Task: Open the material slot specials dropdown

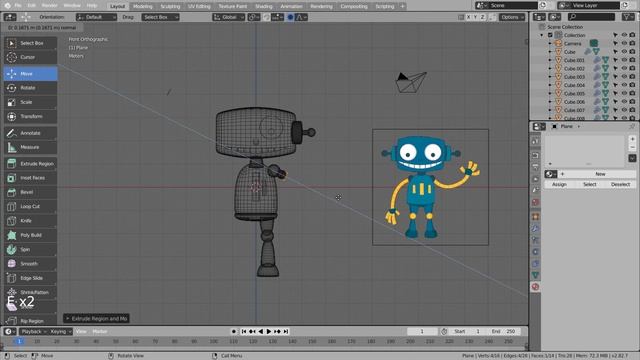Action: [x=632, y=158]
